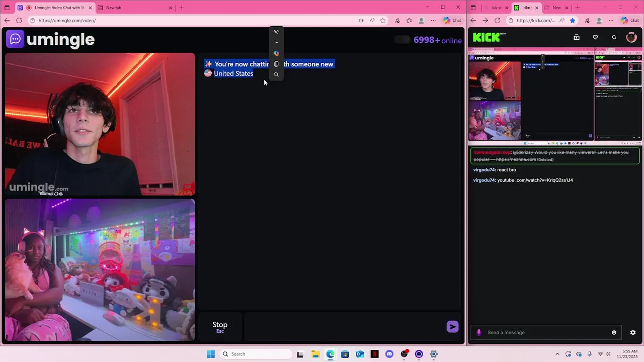Click the '6998+ online' counter
Viewport: 644px width, 362px height.
tap(437, 40)
